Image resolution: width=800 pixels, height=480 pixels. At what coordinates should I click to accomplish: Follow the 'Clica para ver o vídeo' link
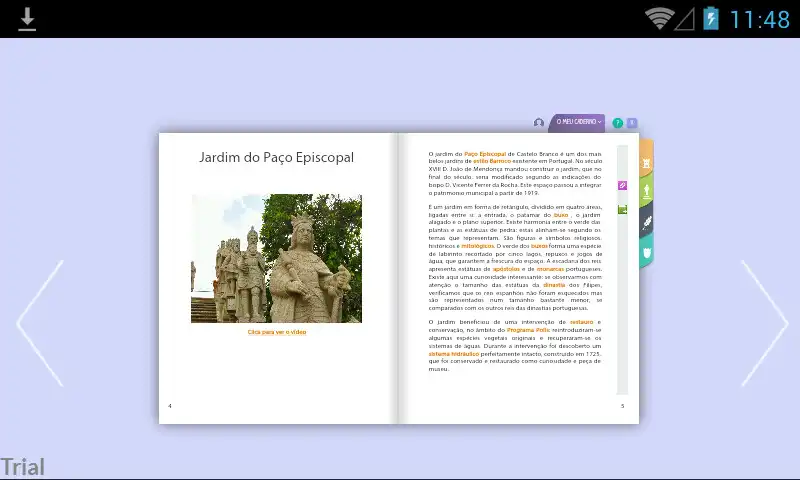click(277, 332)
